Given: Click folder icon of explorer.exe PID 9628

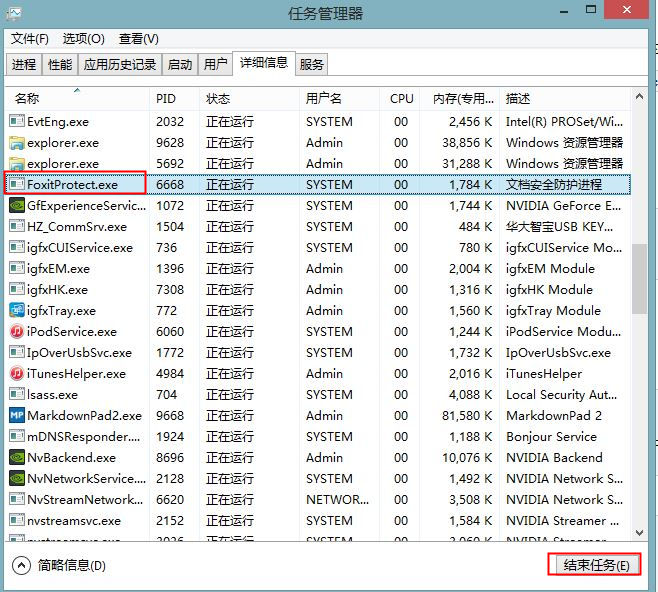Looking at the screenshot, I should pyautogui.click(x=17, y=143).
